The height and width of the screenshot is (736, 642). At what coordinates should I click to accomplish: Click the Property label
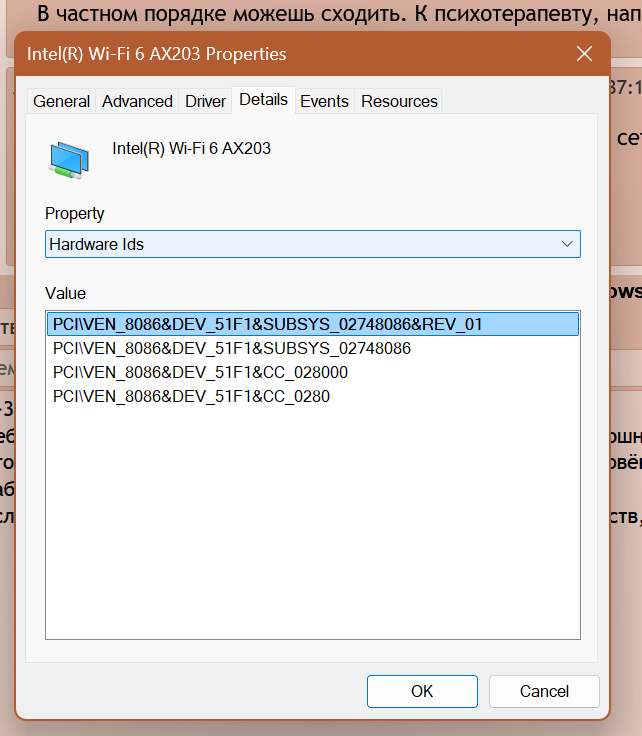coord(75,214)
